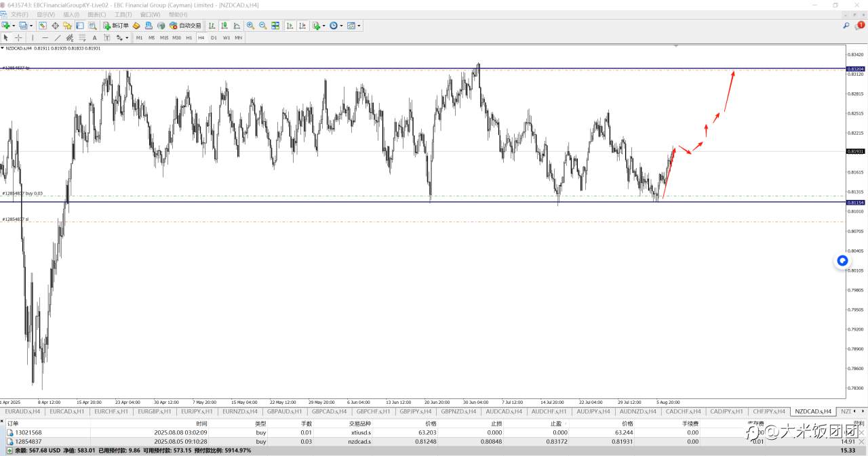Switch chart to D1 timeframe
The height and width of the screenshot is (456, 868).
(x=214, y=38)
